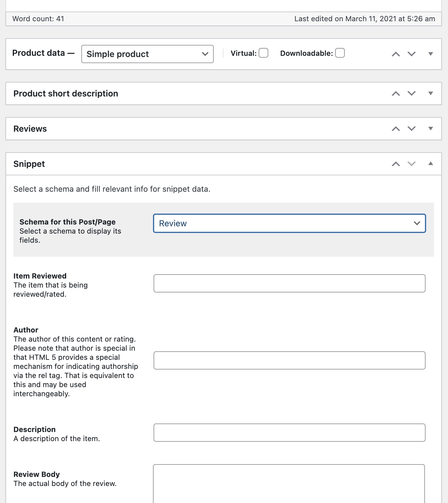Open the Schema Review dropdown

(290, 223)
